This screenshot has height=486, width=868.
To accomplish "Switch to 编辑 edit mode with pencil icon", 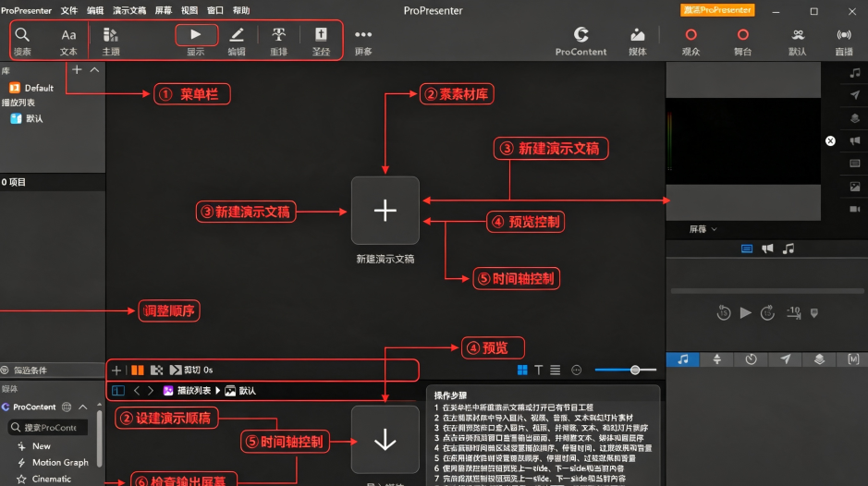I will (237, 41).
